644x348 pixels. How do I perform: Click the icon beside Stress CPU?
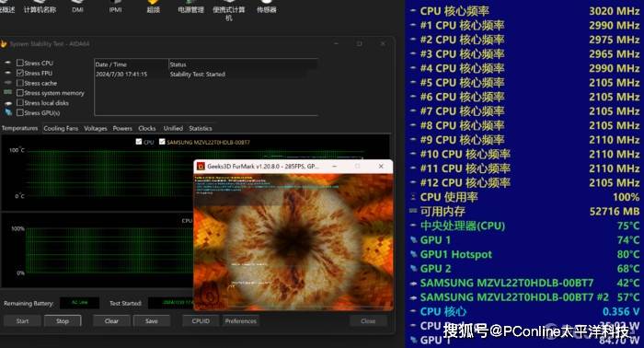tap(7, 63)
